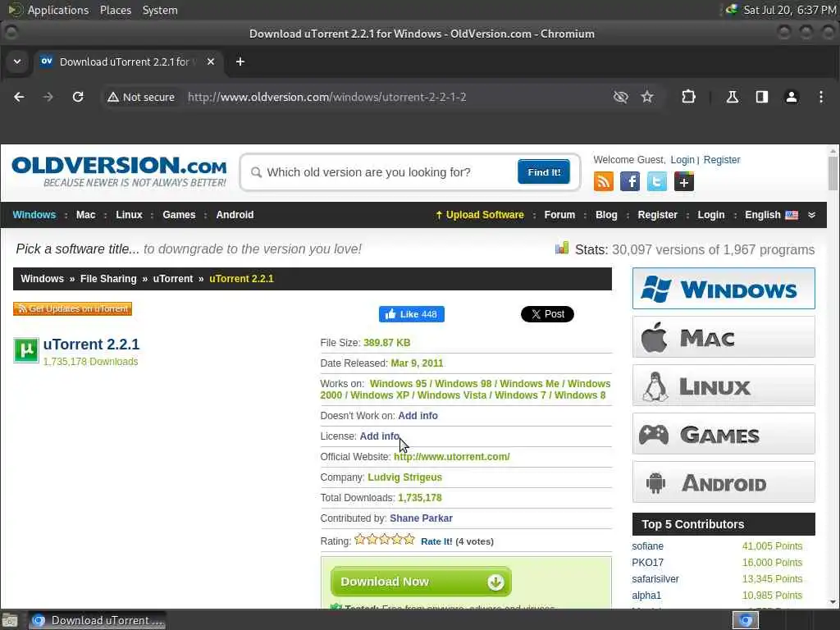Click the File Sharing breadcrumb
The height and width of the screenshot is (630, 840).
[108, 279]
